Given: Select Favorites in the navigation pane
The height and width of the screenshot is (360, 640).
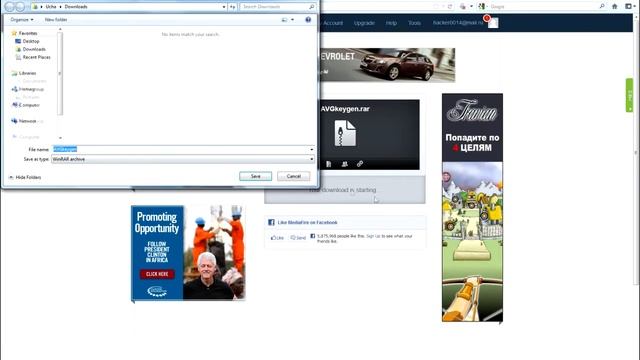Looking at the screenshot, I should tap(24, 33).
